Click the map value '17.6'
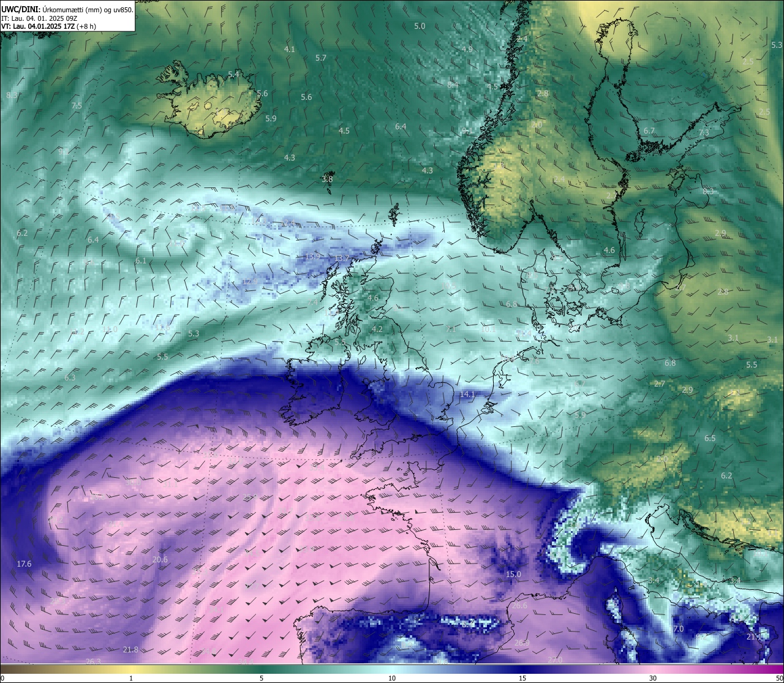 point(24,564)
